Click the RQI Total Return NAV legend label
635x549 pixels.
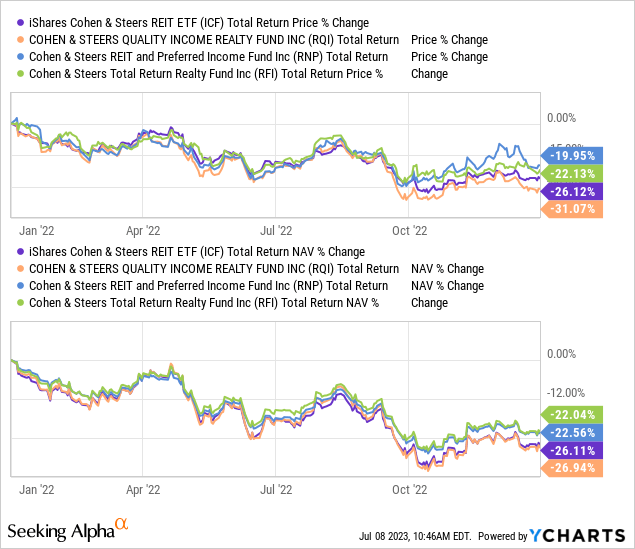212,269
